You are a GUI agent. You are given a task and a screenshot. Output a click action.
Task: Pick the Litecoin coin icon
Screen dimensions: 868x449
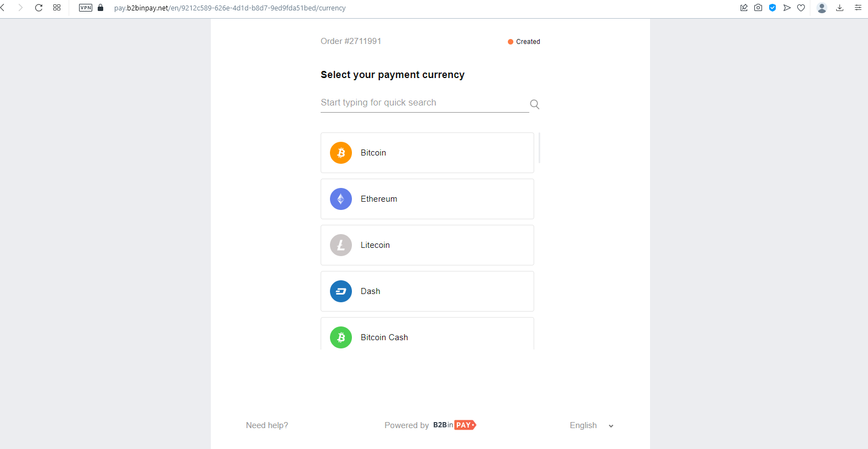pos(341,245)
